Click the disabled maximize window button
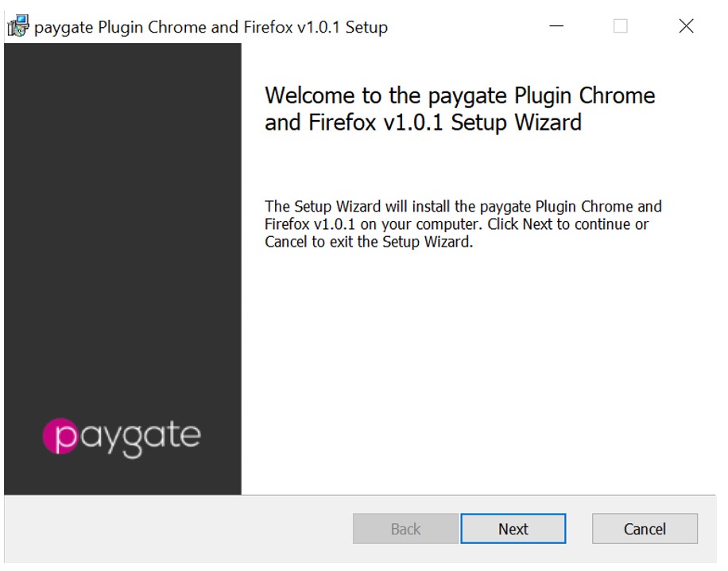728x571 pixels. 620,26
